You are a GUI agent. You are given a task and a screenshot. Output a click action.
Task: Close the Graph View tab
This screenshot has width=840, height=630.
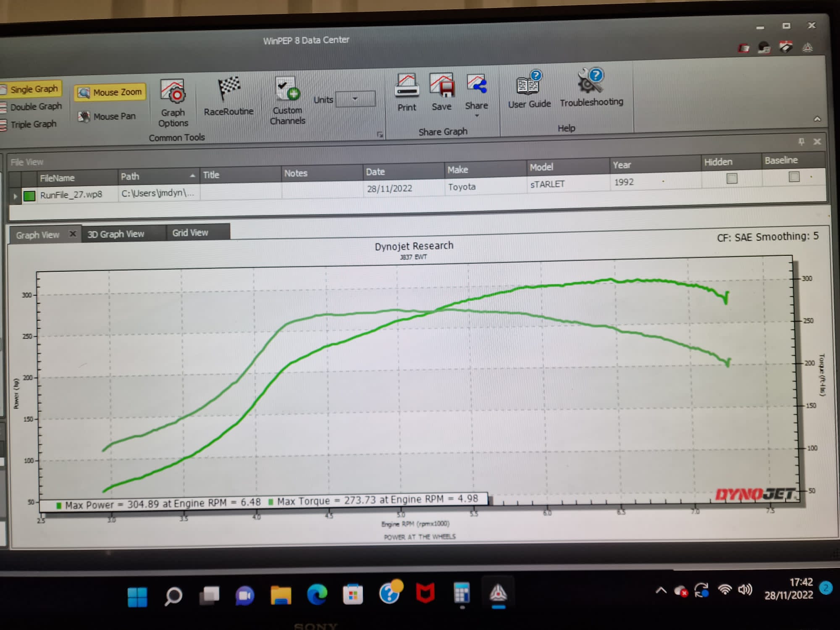(73, 234)
